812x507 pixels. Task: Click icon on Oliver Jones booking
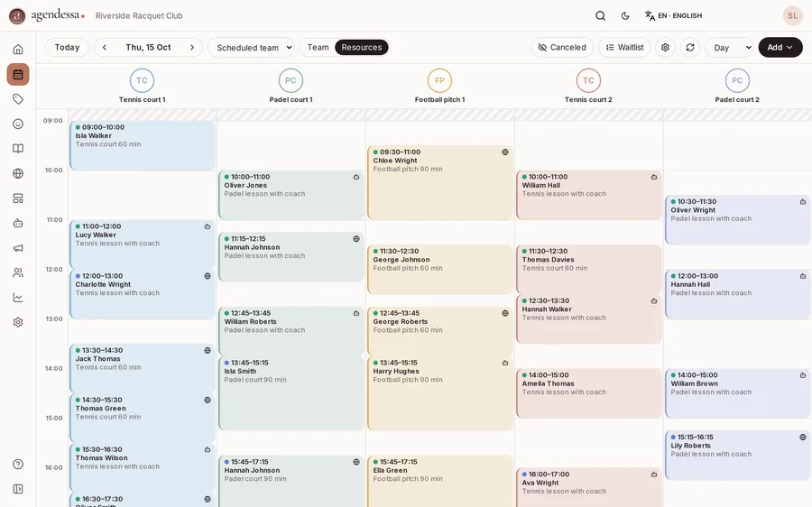click(356, 177)
